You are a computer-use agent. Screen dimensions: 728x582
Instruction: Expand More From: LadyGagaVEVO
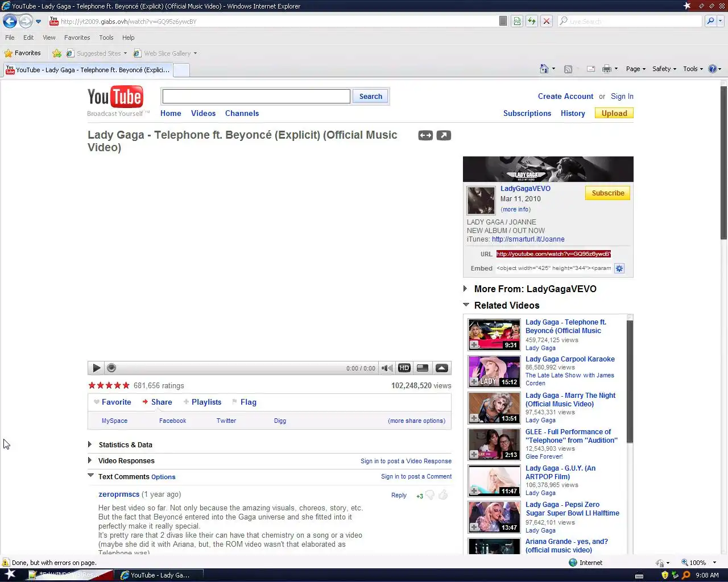[466, 289]
